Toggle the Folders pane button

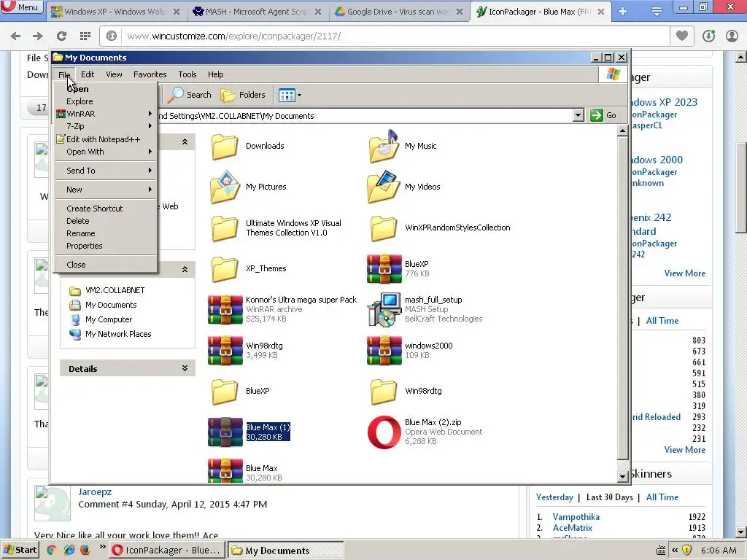(x=243, y=95)
